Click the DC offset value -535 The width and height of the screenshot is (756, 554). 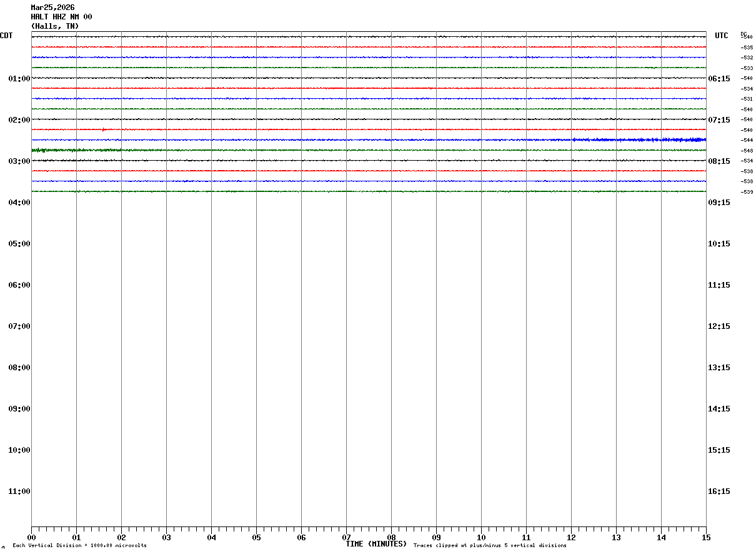pyautogui.click(x=747, y=48)
